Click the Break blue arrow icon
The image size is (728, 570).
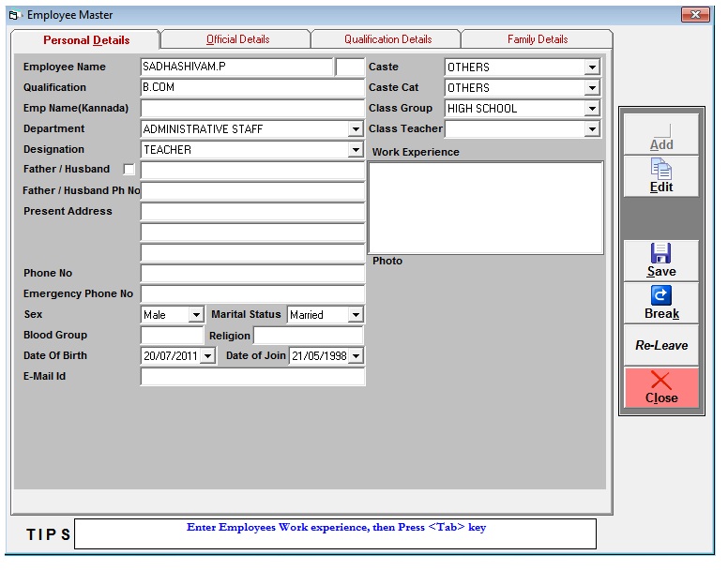661,296
